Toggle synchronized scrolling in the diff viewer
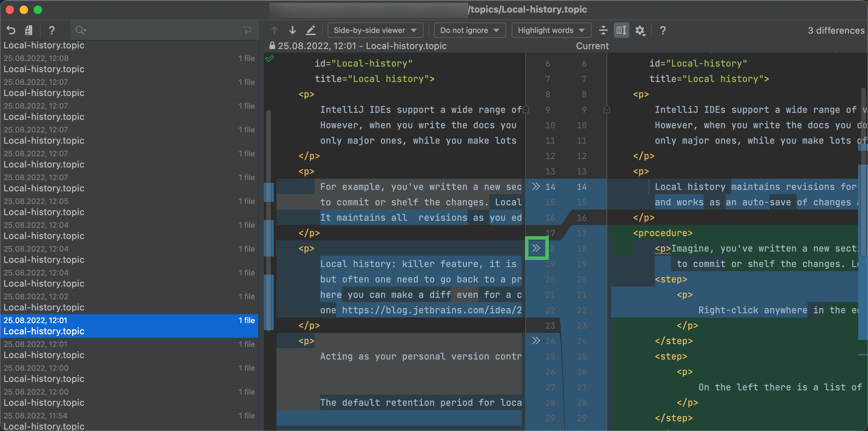Viewport: 868px width, 431px height. 621,30
